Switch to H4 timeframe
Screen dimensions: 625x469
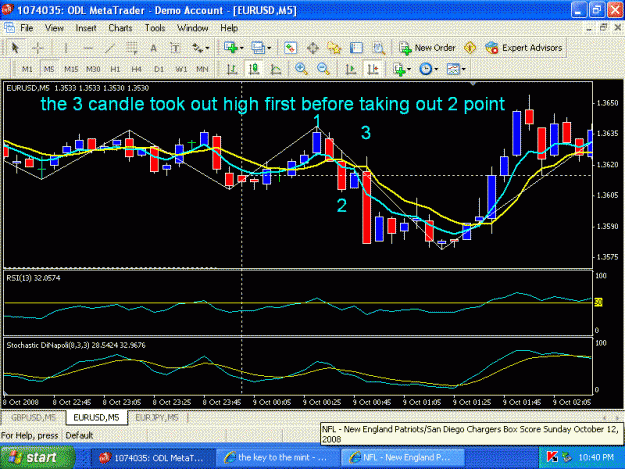point(136,69)
